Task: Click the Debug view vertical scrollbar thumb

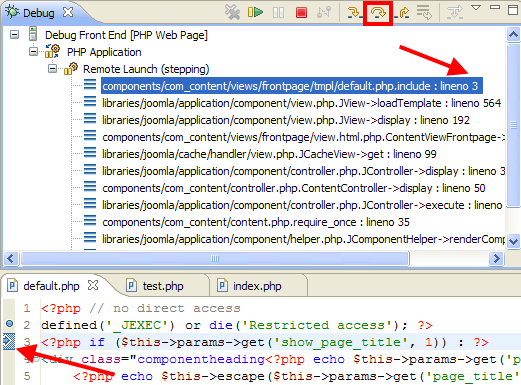Action: pos(513,126)
